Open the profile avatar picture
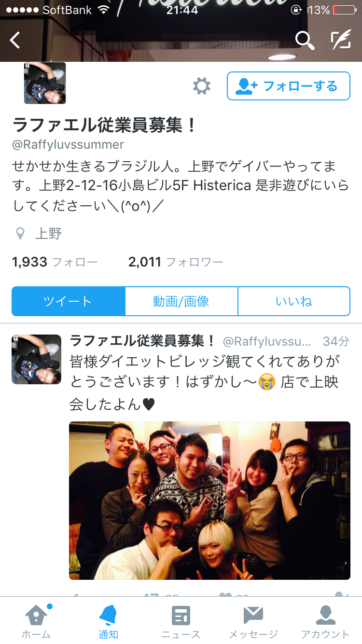The image size is (362, 644). click(x=45, y=83)
